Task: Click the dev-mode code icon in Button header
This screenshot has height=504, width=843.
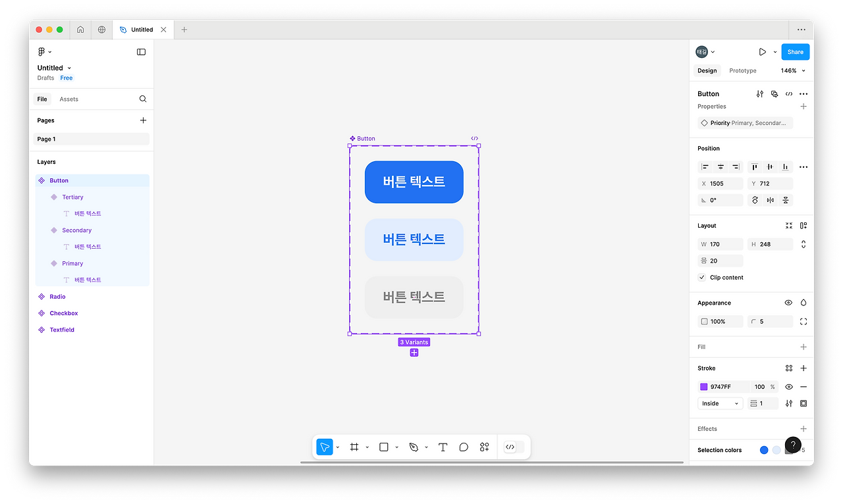Action: tap(789, 94)
